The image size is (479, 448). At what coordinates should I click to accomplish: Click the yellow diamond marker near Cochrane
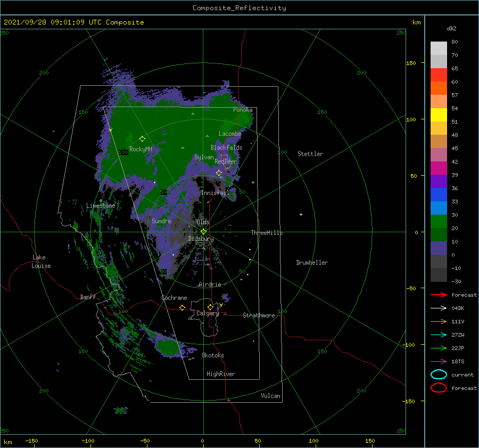(x=182, y=307)
